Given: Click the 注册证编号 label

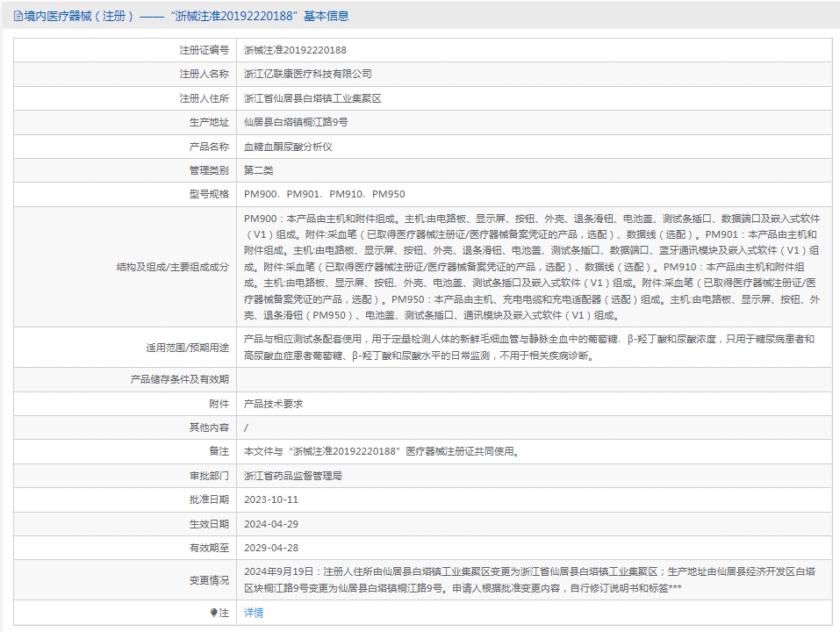Looking at the screenshot, I should [x=205, y=50].
